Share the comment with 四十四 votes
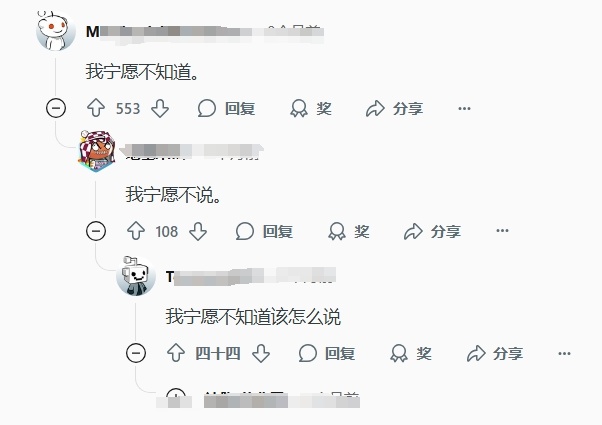The width and height of the screenshot is (602, 425). 495,353
